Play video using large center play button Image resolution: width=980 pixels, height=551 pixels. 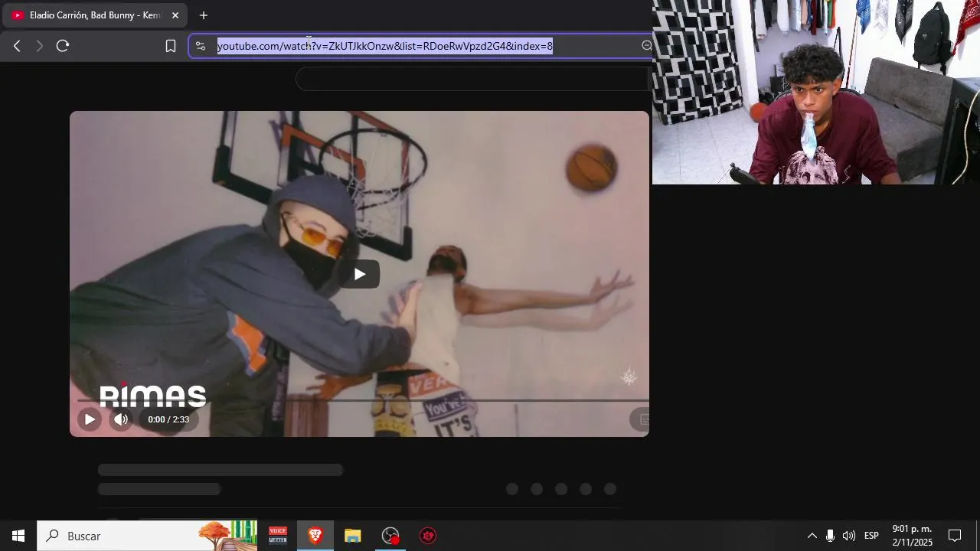[359, 274]
